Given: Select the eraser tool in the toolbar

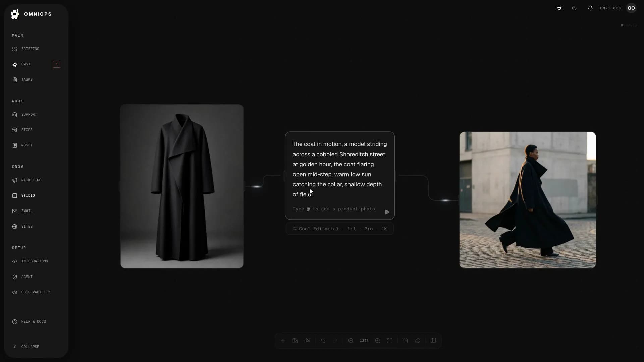Looking at the screenshot, I should coord(418,341).
